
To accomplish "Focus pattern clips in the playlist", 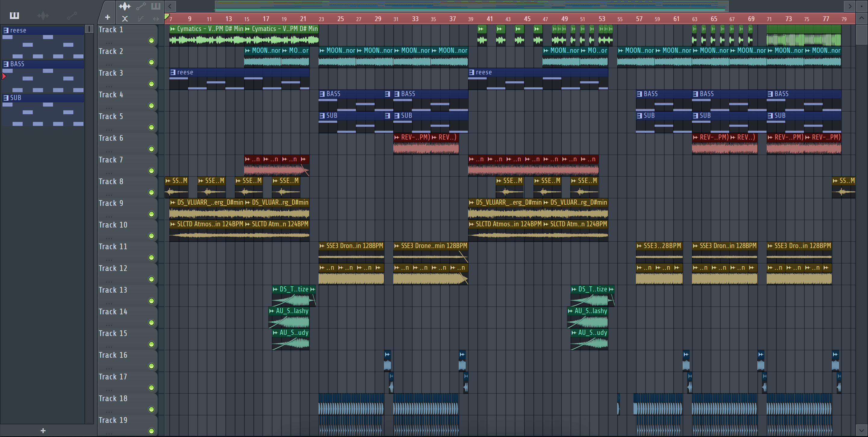I will (156, 6).
